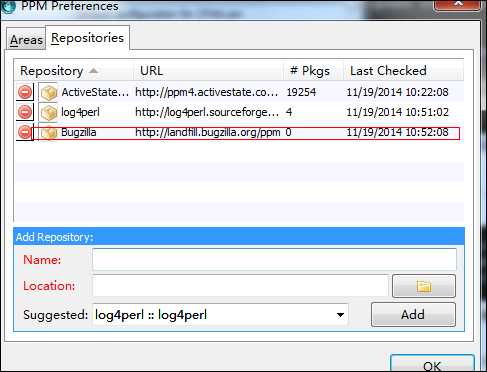Browse for a location with folder button

[x=424, y=286]
